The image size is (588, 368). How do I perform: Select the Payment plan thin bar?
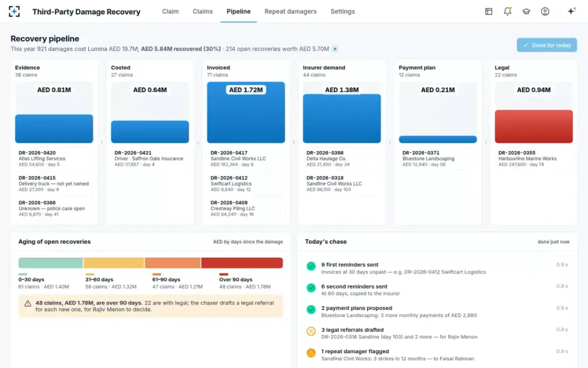(x=438, y=139)
